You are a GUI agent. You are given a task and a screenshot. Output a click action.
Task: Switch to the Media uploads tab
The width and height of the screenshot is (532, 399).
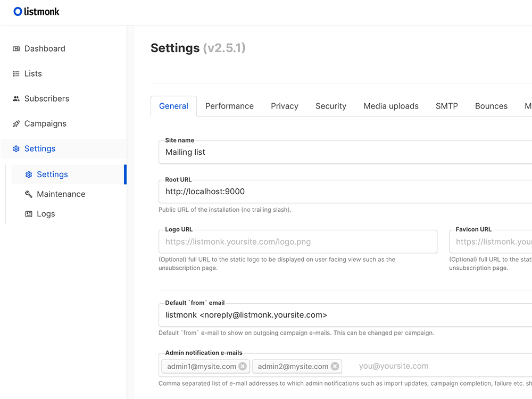[391, 106]
